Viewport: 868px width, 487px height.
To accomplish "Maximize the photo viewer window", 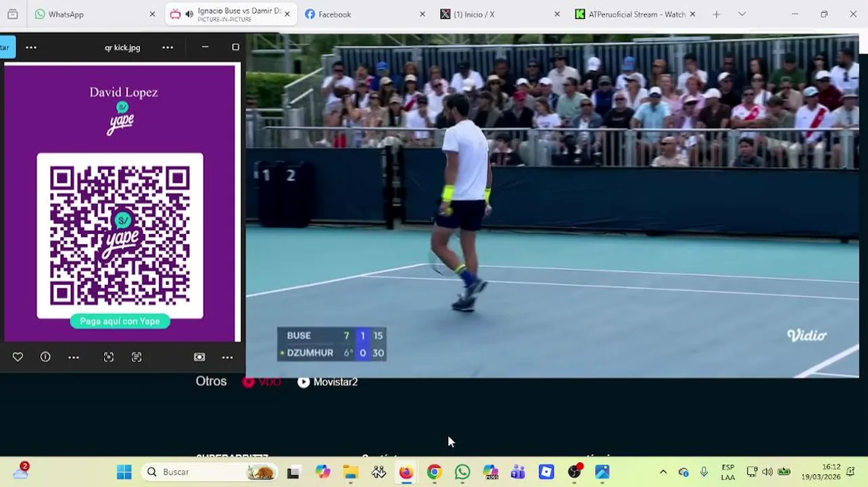I will pyautogui.click(x=235, y=47).
